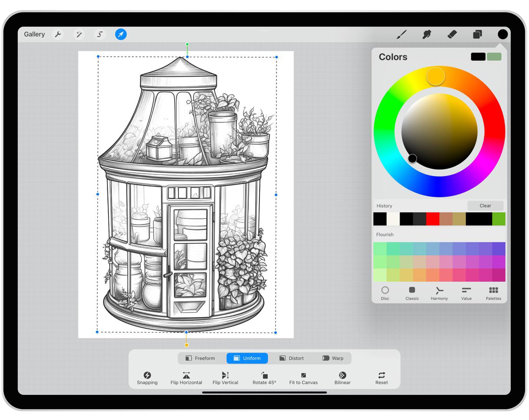Switch to the Classic color picker tab
529x420 pixels.
pyautogui.click(x=412, y=293)
